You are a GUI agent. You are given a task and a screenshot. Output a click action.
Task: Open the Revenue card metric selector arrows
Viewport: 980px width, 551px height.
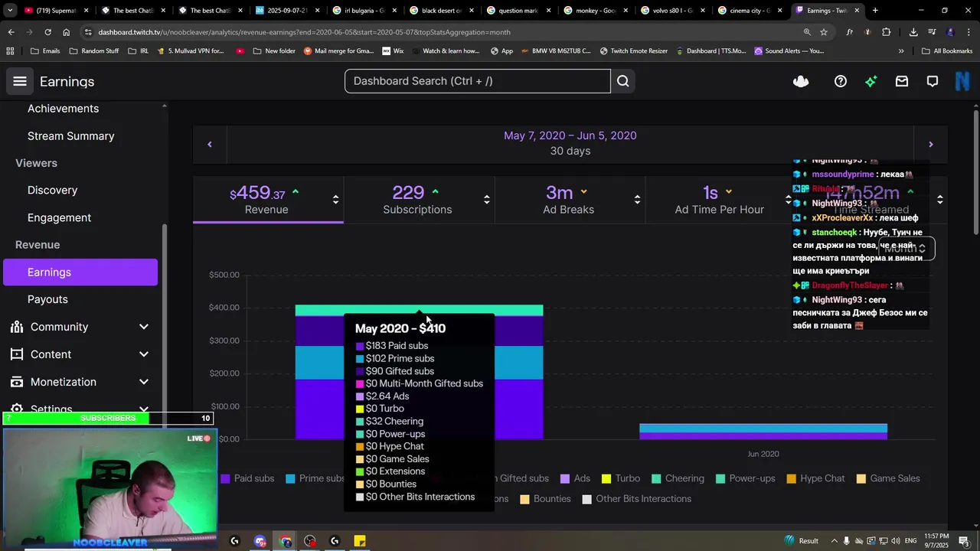point(335,200)
